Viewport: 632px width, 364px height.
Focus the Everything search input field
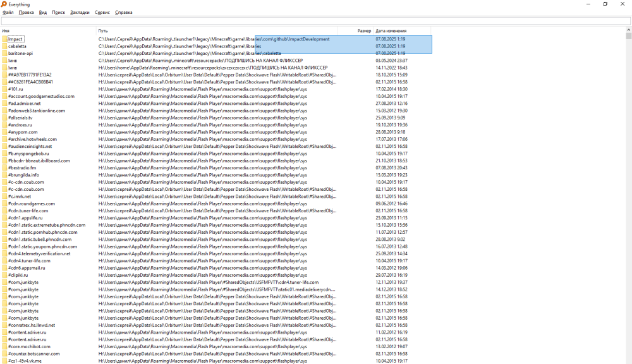(315, 21)
